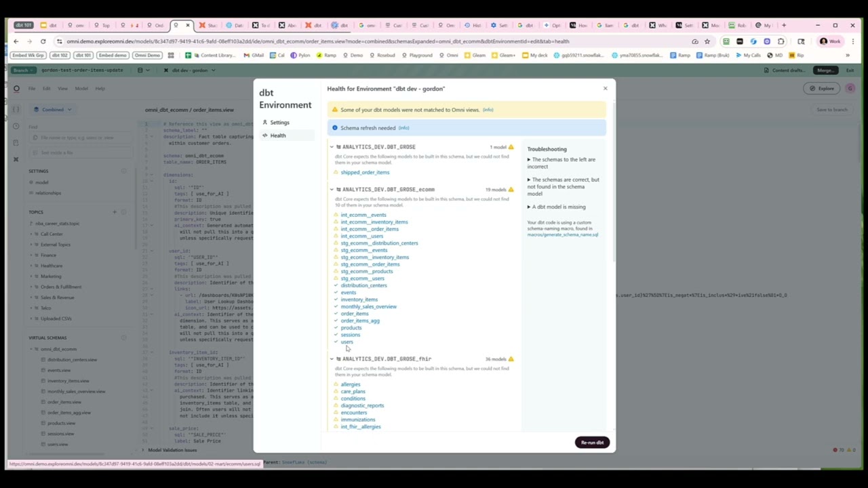868x488 pixels.
Task: Open the View menu in the model IDE
Action: pos(62,89)
